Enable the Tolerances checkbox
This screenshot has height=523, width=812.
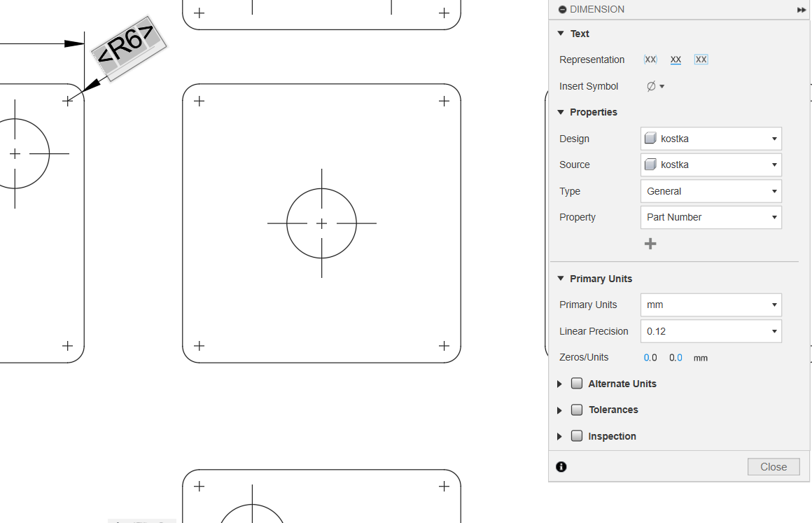pos(577,410)
